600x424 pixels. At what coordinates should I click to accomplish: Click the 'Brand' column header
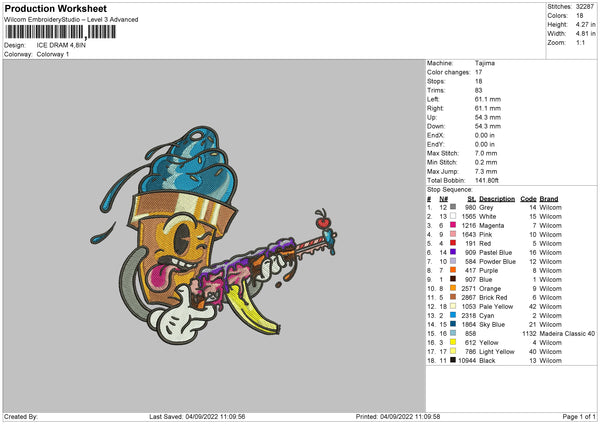549,199
